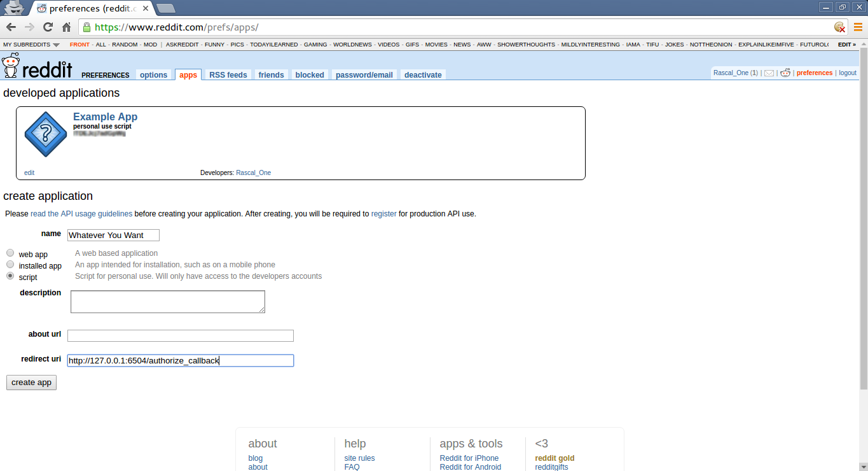Click EDIT » in the subreddit bar
Viewport: 868px width, 471px height.
pyautogui.click(x=847, y=45)
